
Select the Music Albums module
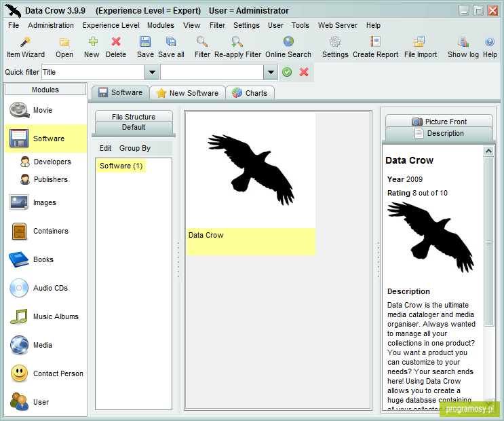point(45,316)
